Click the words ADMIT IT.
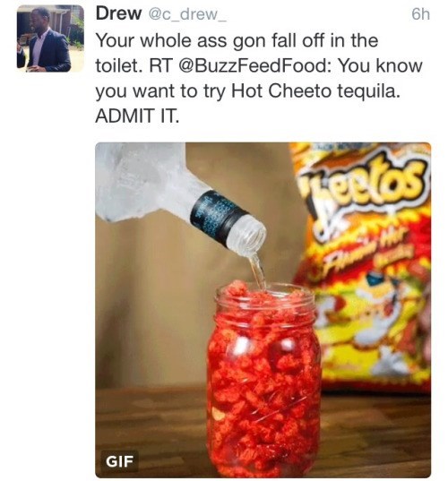This screenshot has height=481, width=448. click(x=137, y=116)
